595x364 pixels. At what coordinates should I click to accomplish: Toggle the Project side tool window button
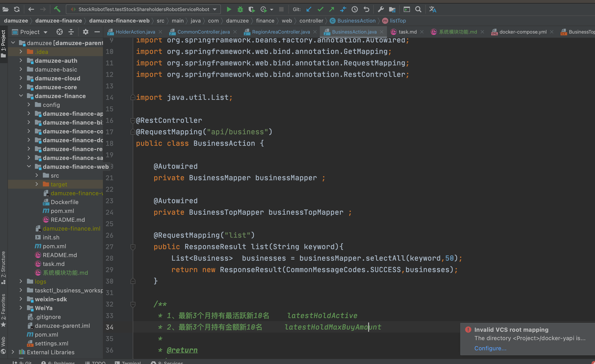pyautogui.click(x=3, y=44)
